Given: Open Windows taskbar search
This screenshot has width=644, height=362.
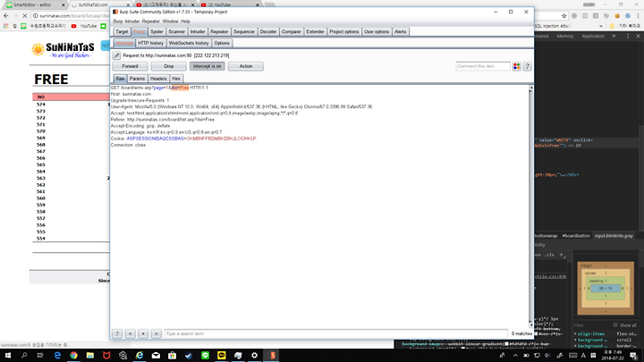Looking at the screenshot, I should (x=24, y=356).
